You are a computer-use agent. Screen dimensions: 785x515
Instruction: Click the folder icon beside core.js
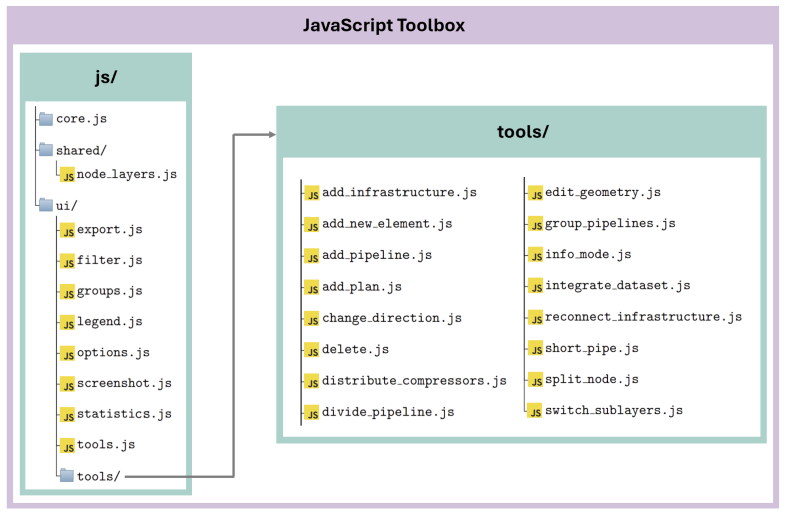[x=46, y=119]
